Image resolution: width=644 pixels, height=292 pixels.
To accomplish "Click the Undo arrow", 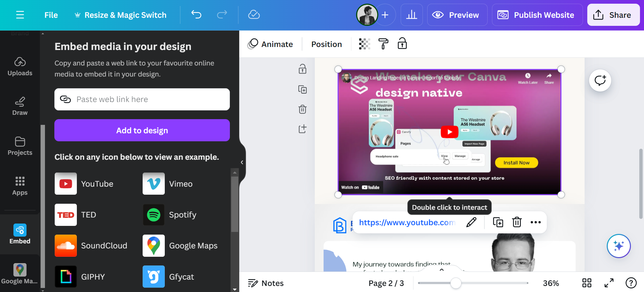I will 196,14.
